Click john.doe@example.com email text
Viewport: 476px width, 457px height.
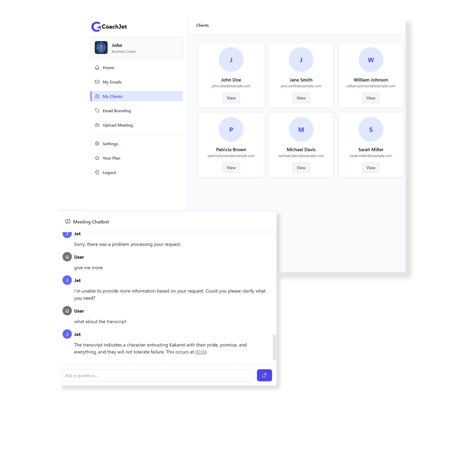tap(231, 86)
